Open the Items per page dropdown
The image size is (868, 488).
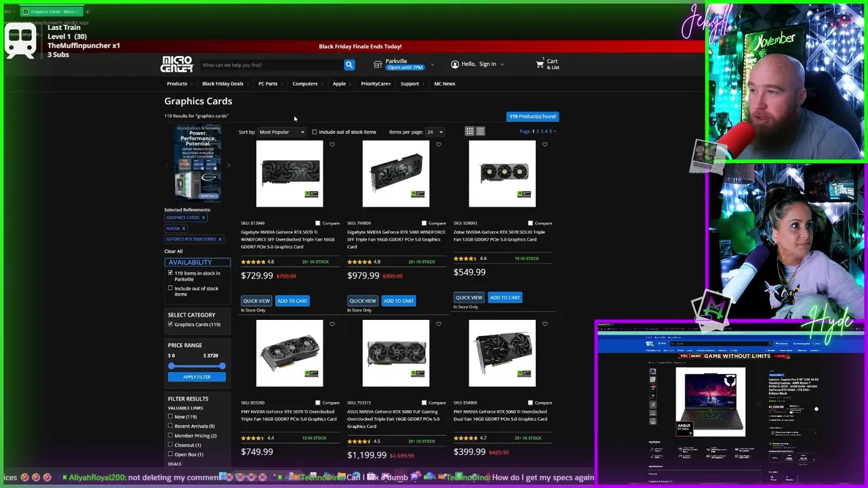click(x=434, y=132)
